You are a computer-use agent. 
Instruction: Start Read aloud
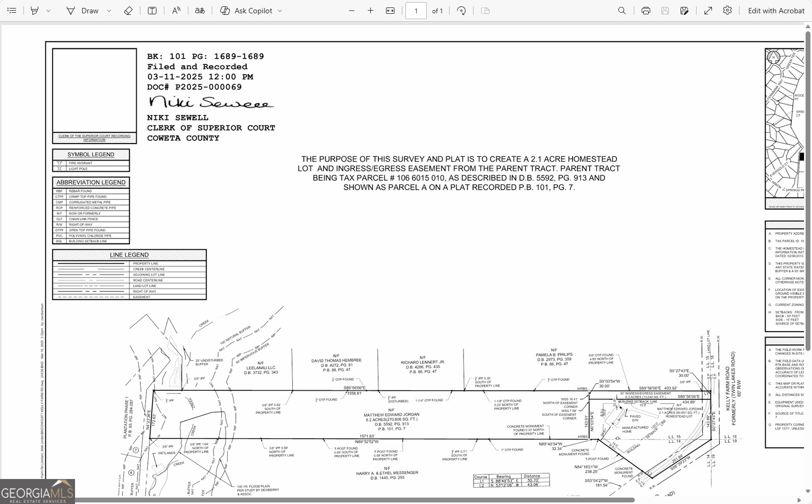tap(176, 11)
